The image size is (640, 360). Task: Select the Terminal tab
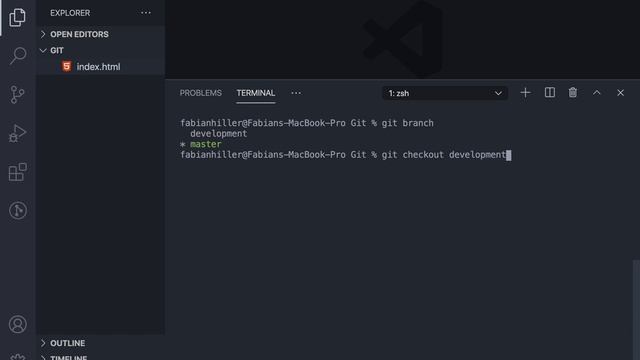coord(256,93)
